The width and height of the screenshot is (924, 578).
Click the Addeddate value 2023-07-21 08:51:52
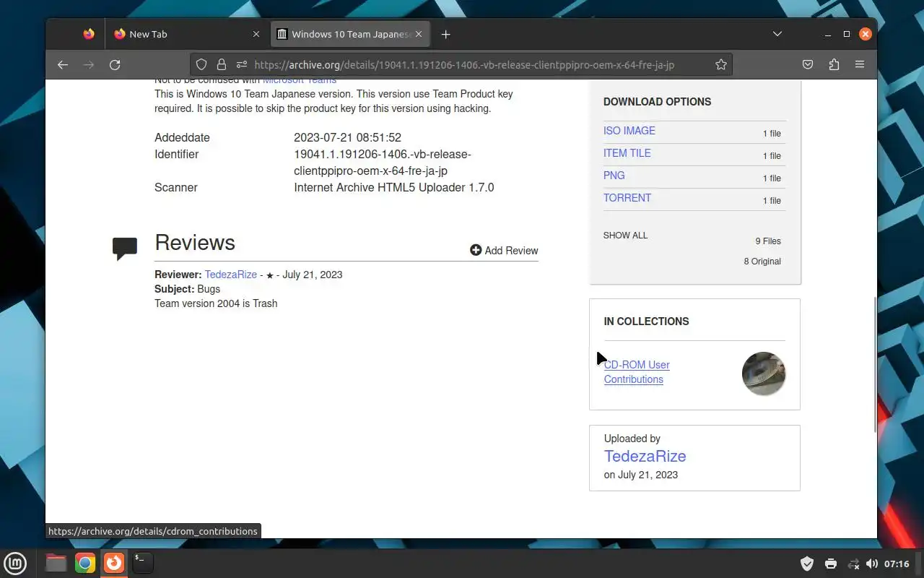point(347,137)
